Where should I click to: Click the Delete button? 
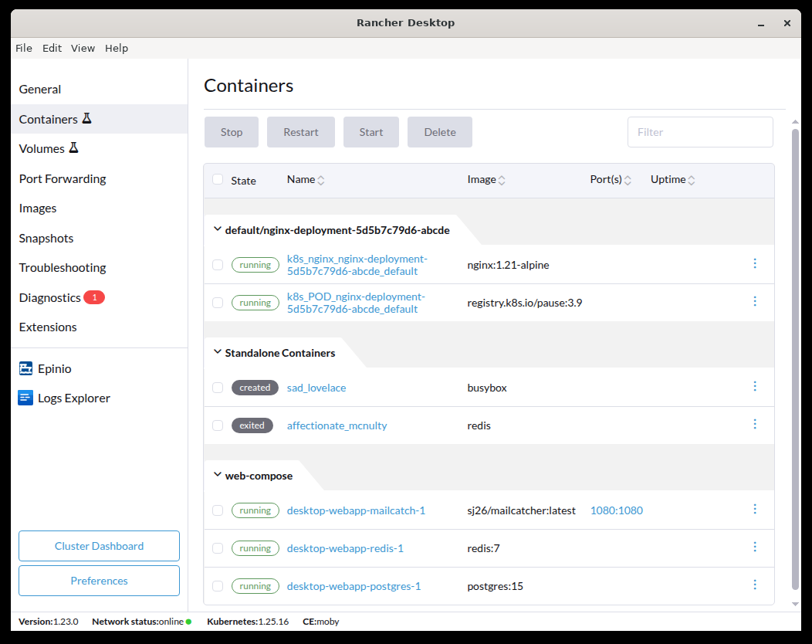point(440,132)
